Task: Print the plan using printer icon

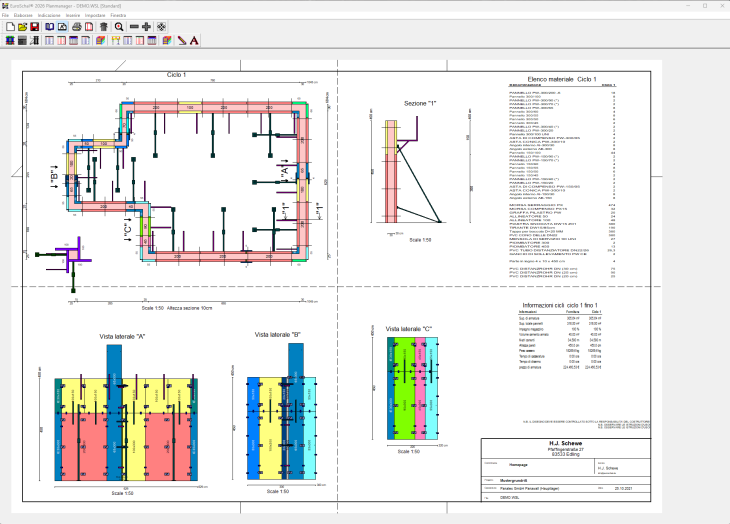Action: (x=77, y=27)
